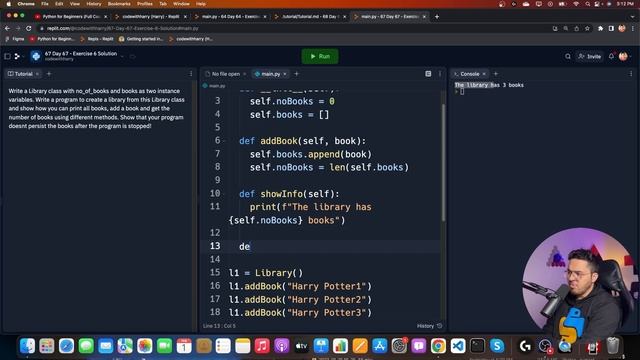Open Finder from the dock
640x360 pixels.
tap(27, 346)
